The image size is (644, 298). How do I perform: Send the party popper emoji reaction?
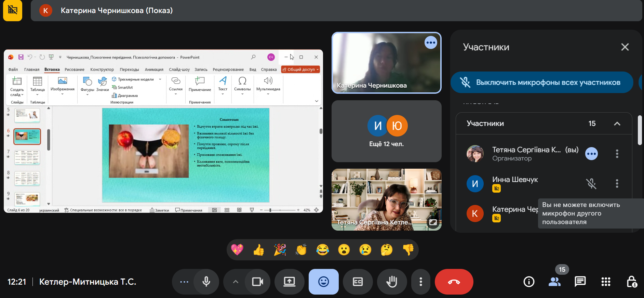coord(280,250)
